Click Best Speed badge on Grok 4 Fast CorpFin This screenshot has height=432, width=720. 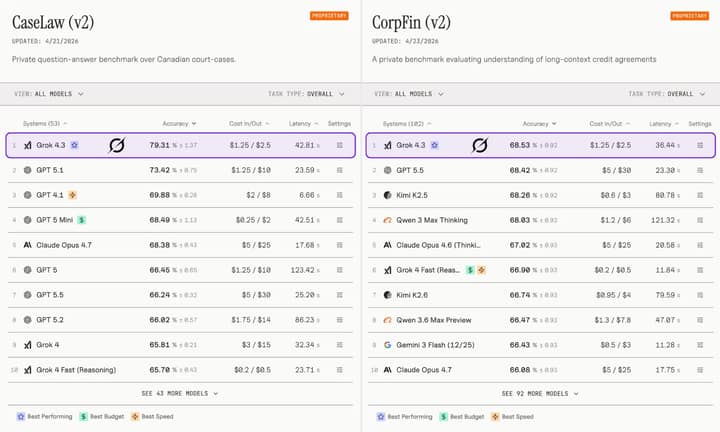coord(481,270)
